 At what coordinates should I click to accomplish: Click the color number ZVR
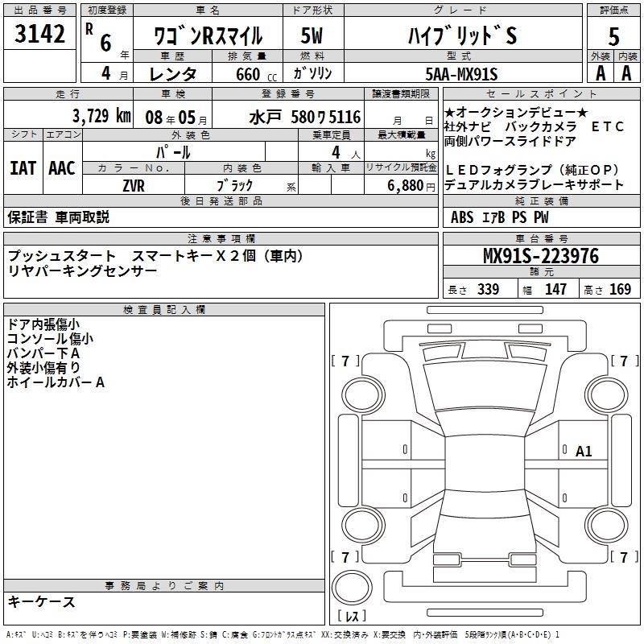[134, 186]
